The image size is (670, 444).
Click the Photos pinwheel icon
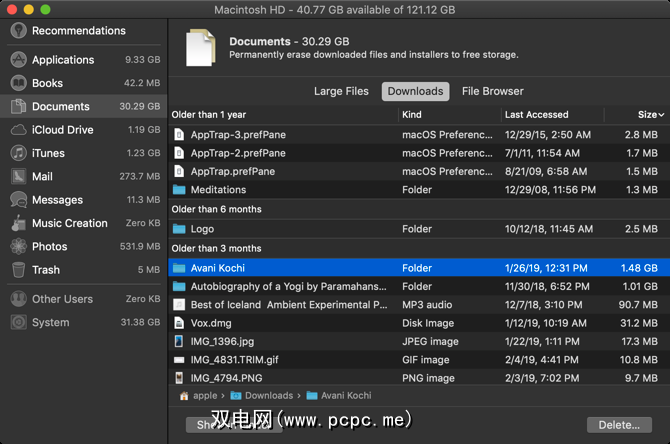(18, 246)
